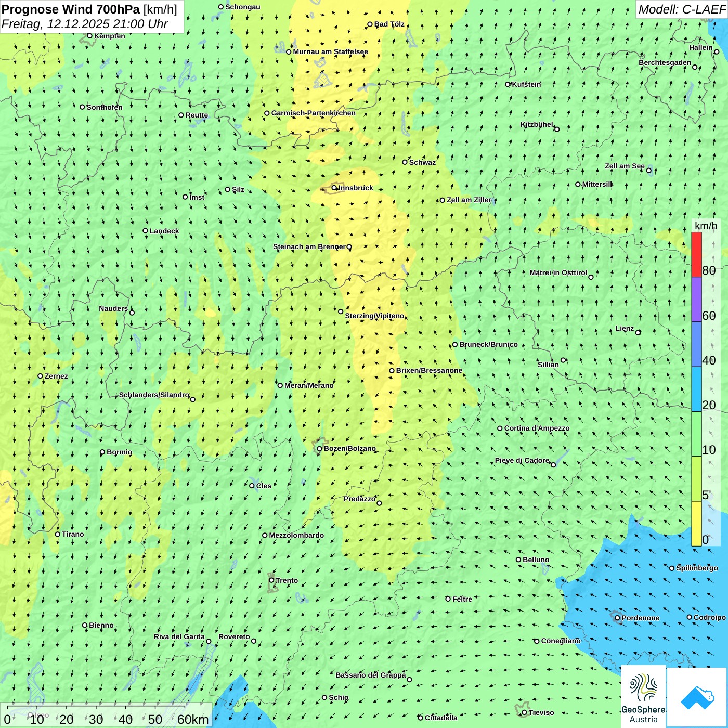Screen dimensions: 728x728
Task: Click the 'Schwaz' label
Action: [422, 162]
